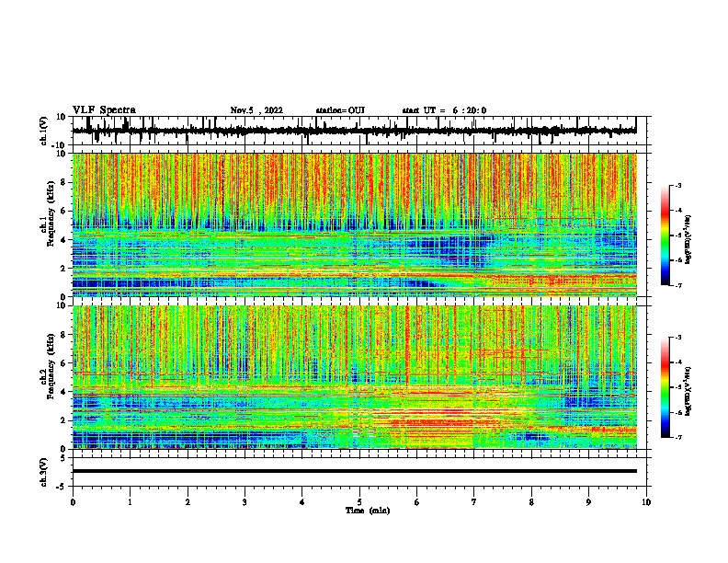The width and height of the screenshot is (728, 563).
Task: Click the 'Time (min)' axis label
Action: pyautogui.click(x=368, y=511)
